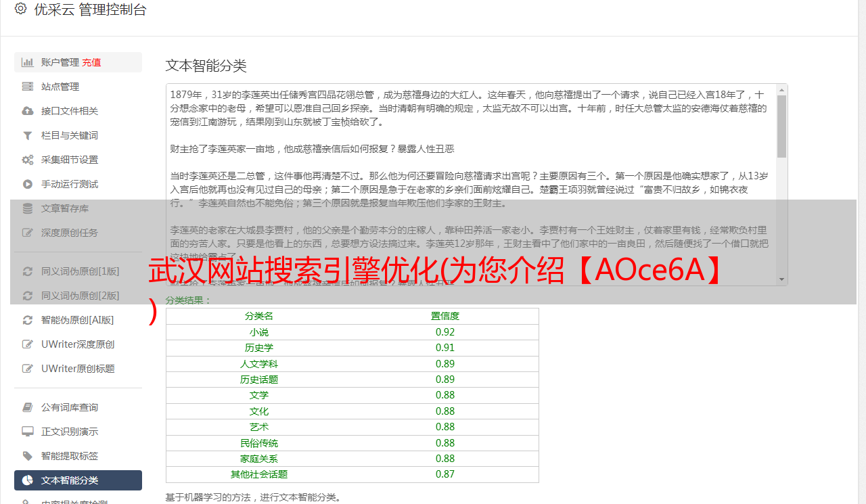
Task: Click the pie chart icon for 文本智能分类
Action: (x=27, y=480)
